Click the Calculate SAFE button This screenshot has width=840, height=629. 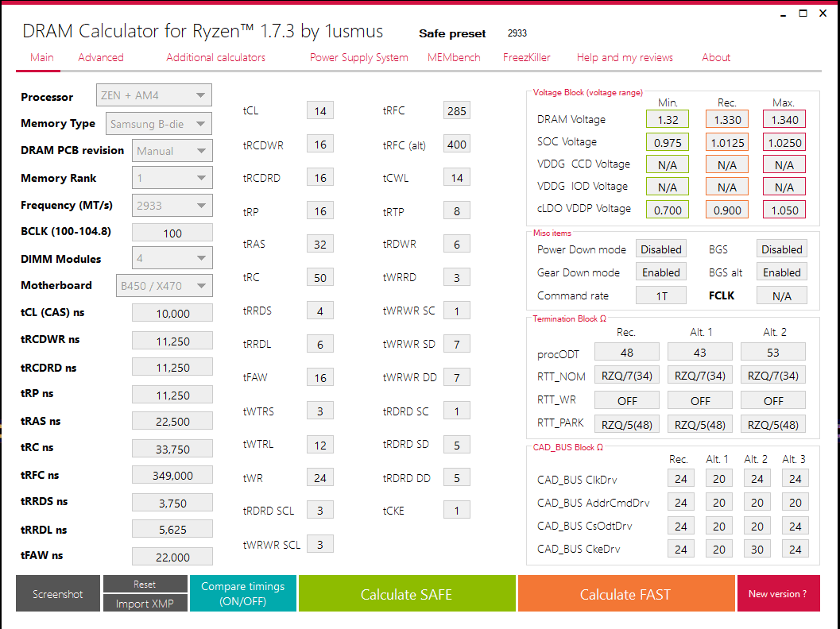(407, 594)
